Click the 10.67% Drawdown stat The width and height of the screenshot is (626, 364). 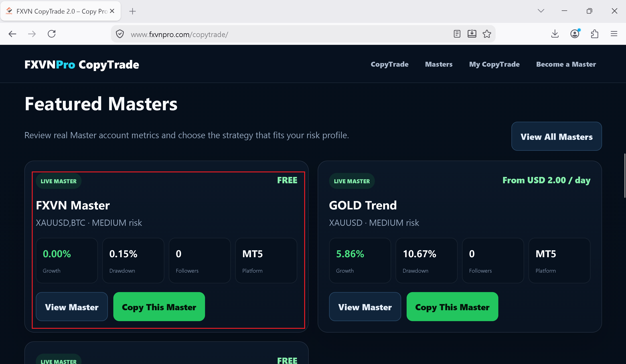(x=426, y=260)
